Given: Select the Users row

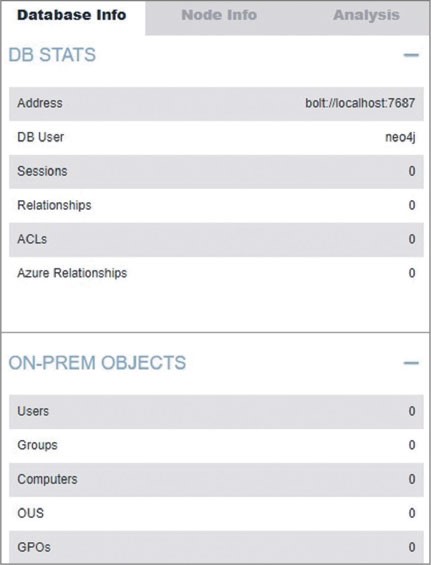Looking at the screenshot, I should click(216, 411).
